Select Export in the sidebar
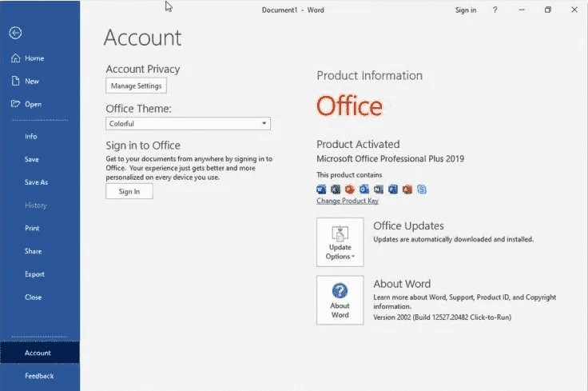This screenshot has height=391, width=588. (34, 274)
